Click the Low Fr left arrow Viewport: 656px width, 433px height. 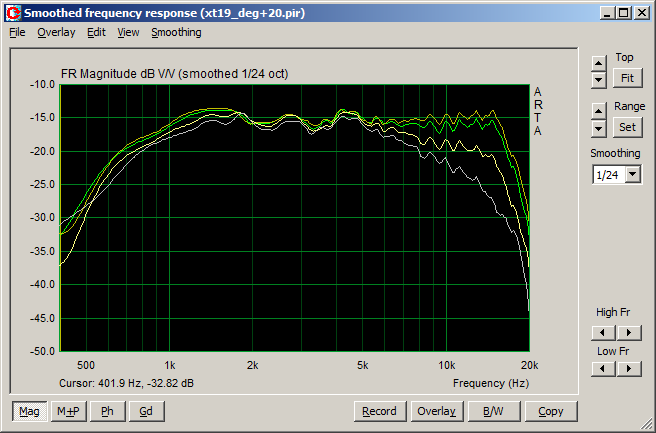pos(603,369)
